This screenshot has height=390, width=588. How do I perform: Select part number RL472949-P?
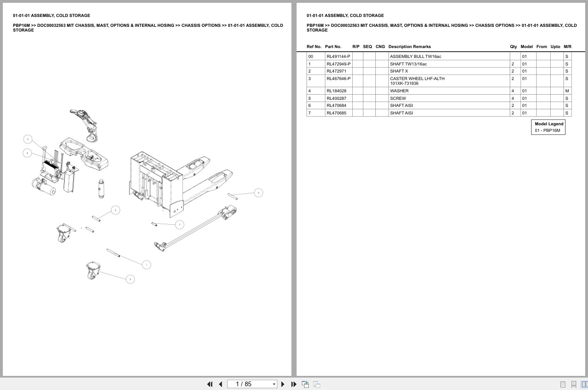pos(339,64)
